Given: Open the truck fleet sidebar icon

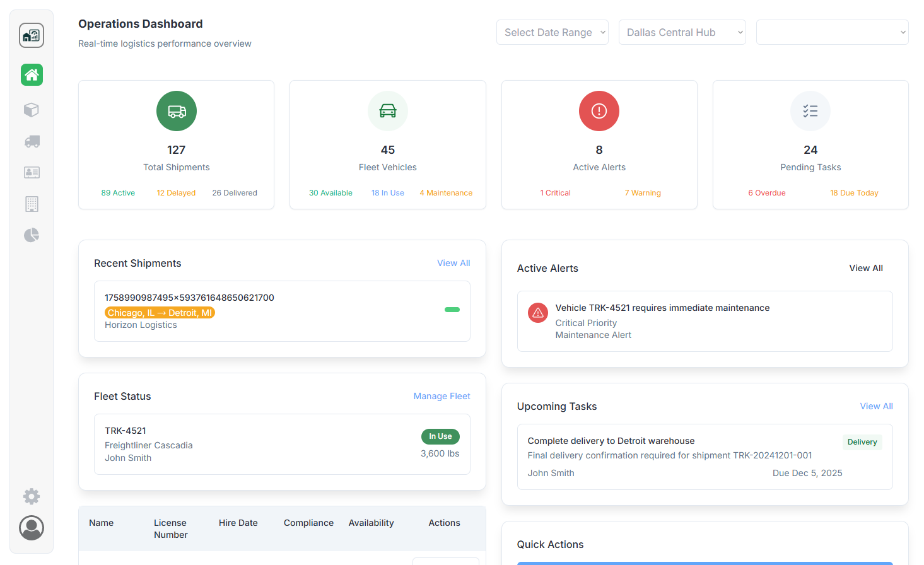Looking at the screenshot, I should 32,141.
